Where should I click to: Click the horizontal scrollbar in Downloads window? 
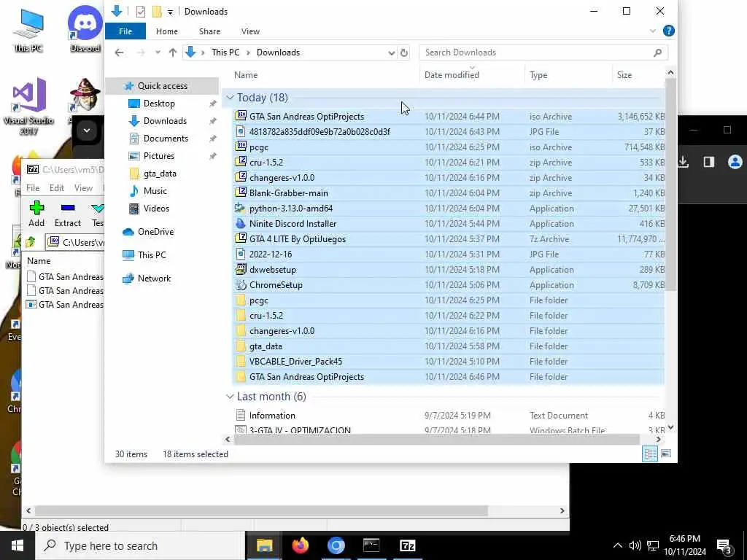click(x=436, y=440)
